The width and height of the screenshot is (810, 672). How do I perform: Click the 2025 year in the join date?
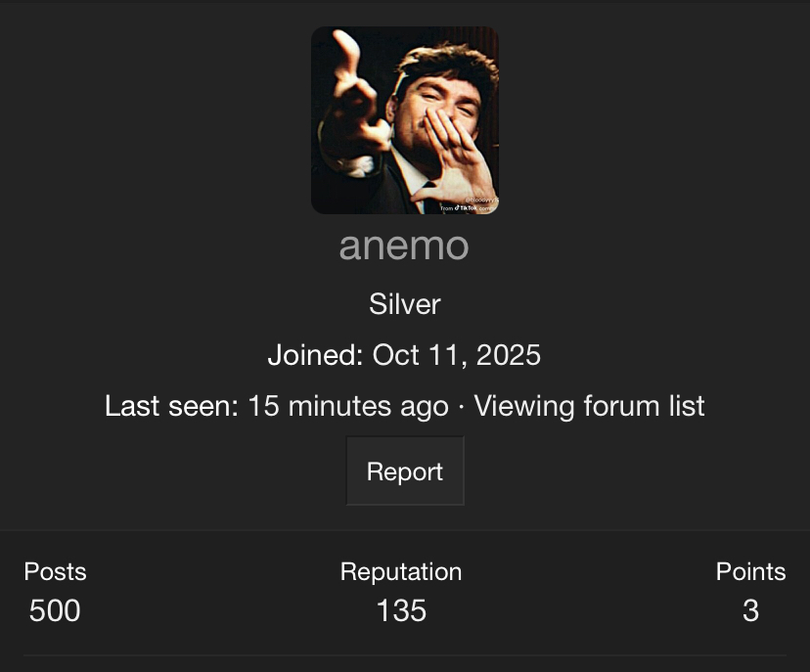[x=509, y=355]
